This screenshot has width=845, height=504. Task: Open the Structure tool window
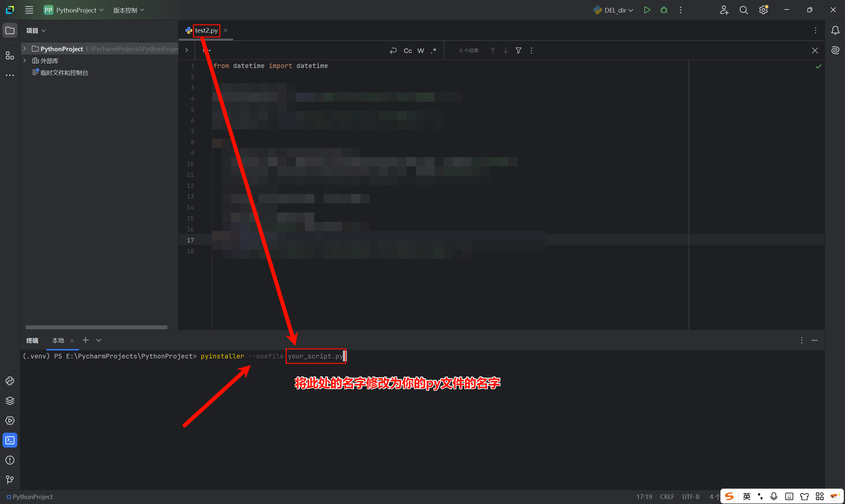[10, 55]
